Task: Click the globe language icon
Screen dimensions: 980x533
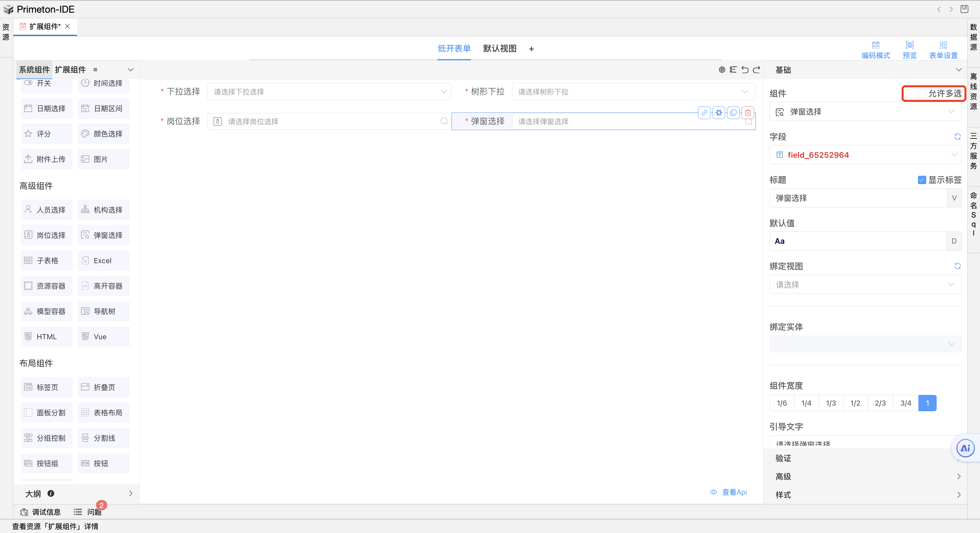Action: tap(722, 70)
